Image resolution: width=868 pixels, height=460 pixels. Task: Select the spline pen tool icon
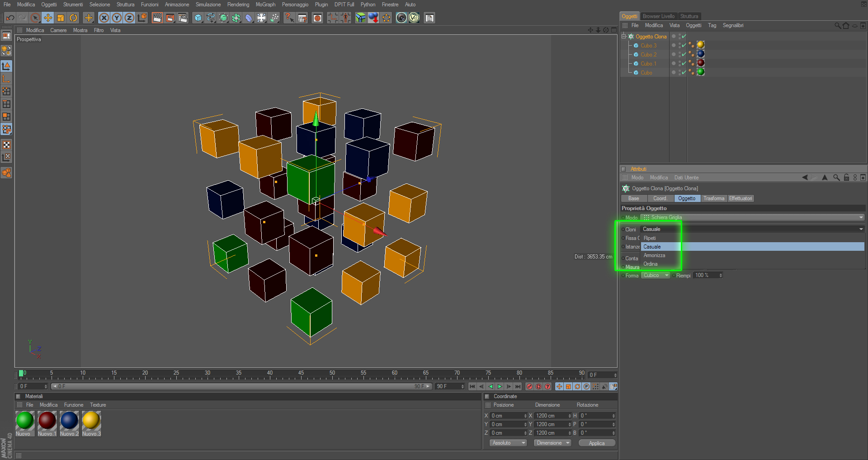(x=211, y=18)
